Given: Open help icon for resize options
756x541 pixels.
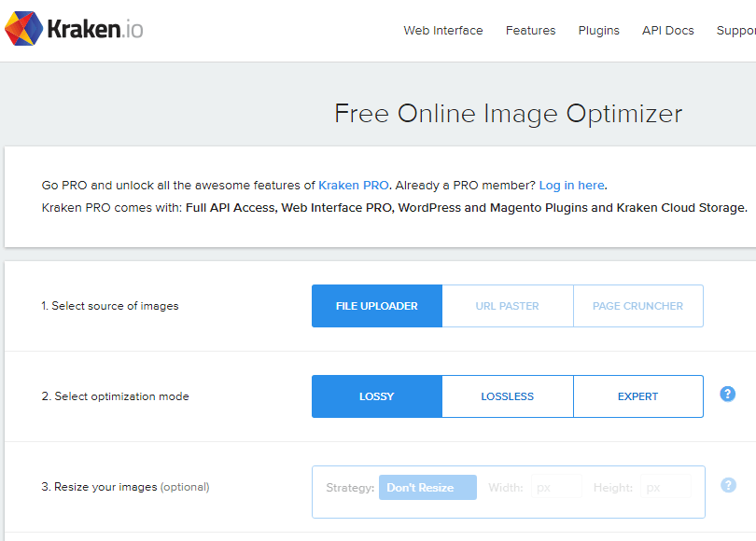Looking at the screenshot, I should 728,485.
